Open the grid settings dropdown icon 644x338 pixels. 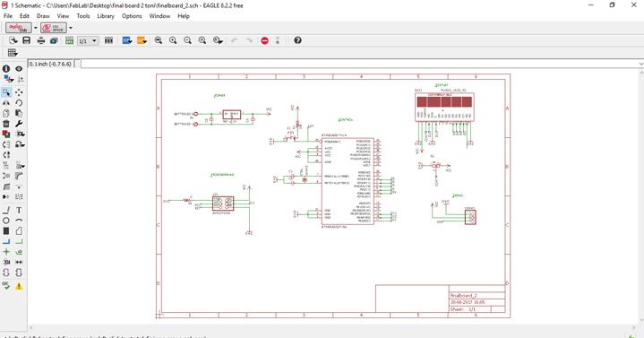click(13, 53)
